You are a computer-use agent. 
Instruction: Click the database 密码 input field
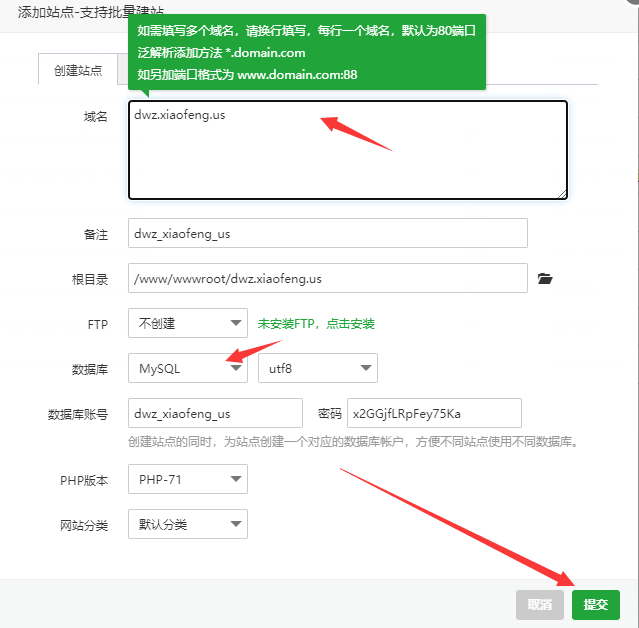[x=434, y=413]
